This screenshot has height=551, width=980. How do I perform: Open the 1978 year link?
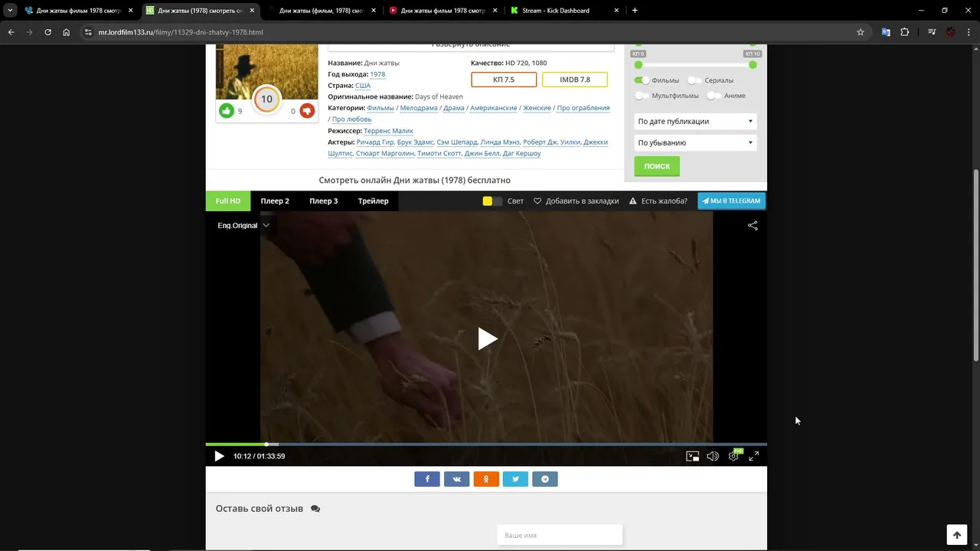click(x=377, y=74)
